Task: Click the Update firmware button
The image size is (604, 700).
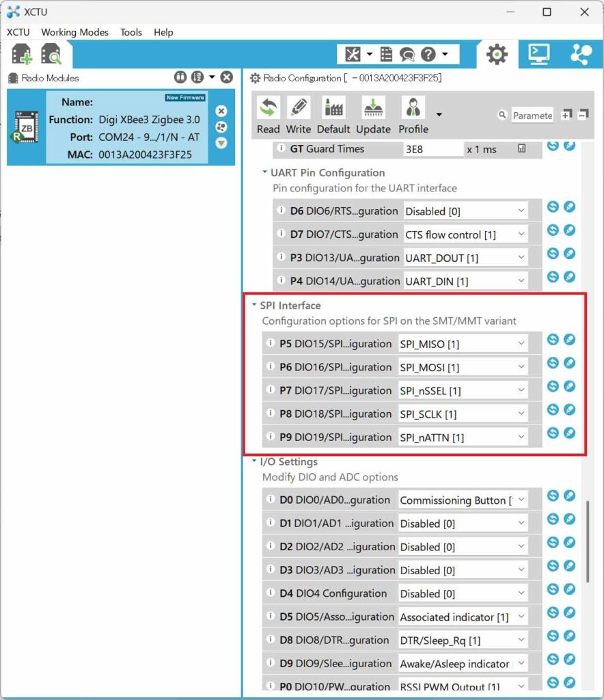Action: point(373,116)
